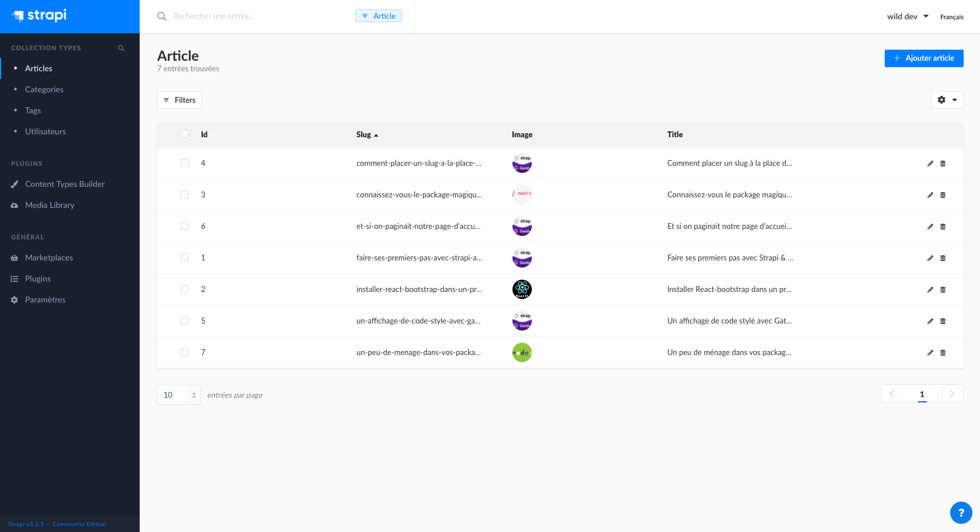The width and height of the screenshot is (980, 532).
Task: Delete article 7 with the trash icon
Action: [943, 353]
